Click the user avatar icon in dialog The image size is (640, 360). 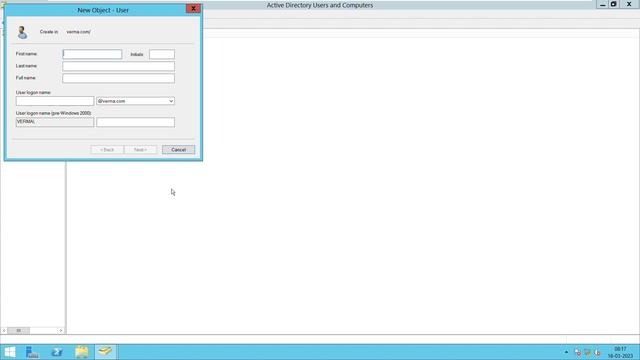click(x=22, y=32)
